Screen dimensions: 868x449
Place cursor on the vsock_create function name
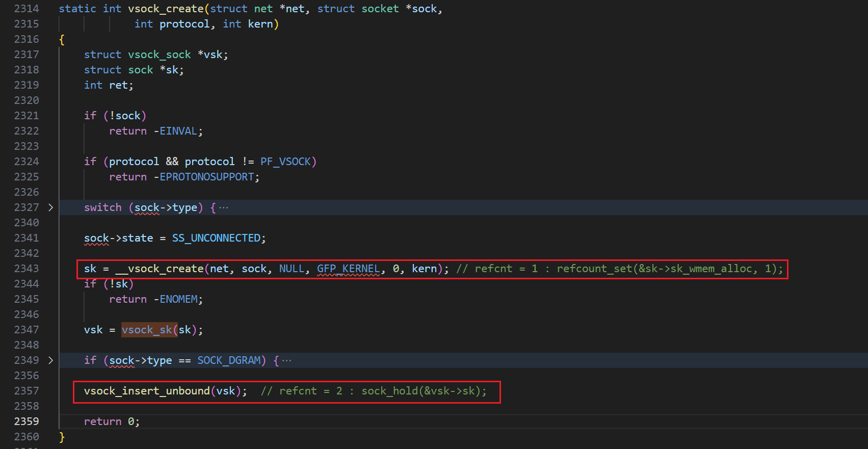(166, 9)
